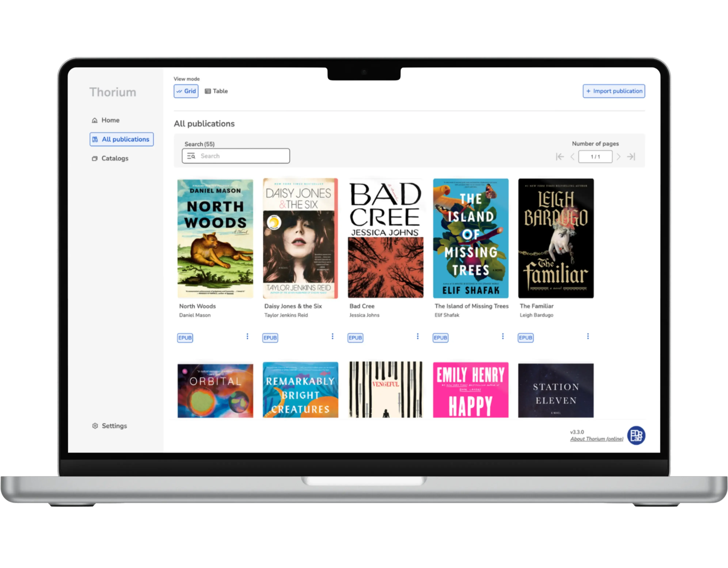This screenshot has height=568, width=728.
Task: Switch view mode to Grid
Action: 186,91
